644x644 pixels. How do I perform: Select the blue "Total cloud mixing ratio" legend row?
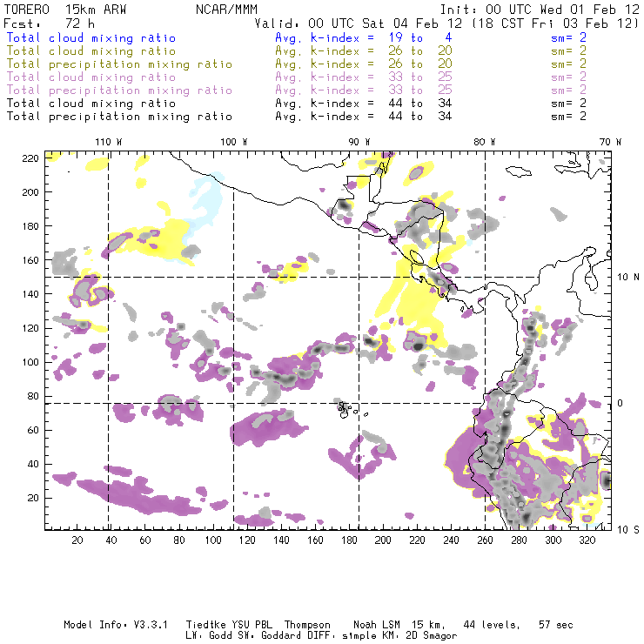click(91, 37)
